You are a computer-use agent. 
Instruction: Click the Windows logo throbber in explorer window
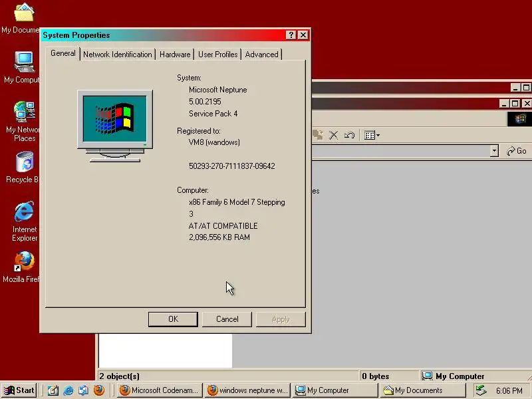coord(519,119)
